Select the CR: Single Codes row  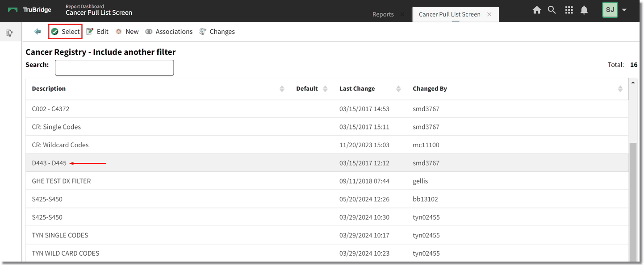(x=327, y=127)
